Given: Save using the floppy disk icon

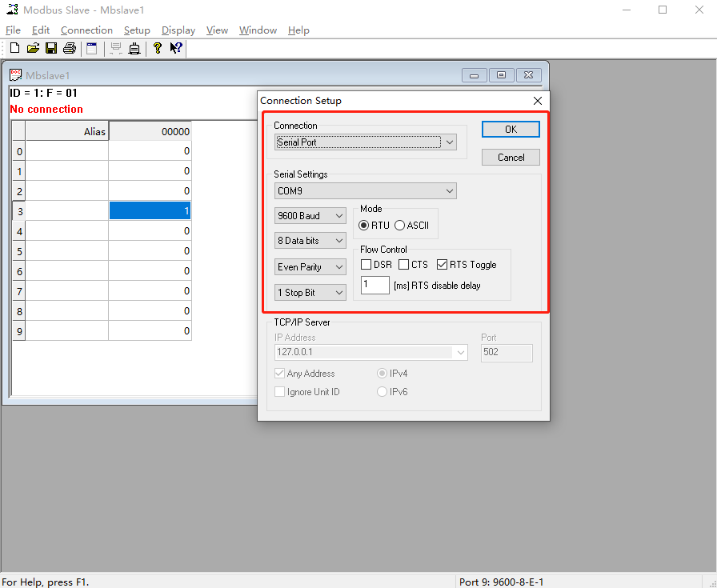Looking at the screenshot, I should pyautogui.click(x=51, y=49).
